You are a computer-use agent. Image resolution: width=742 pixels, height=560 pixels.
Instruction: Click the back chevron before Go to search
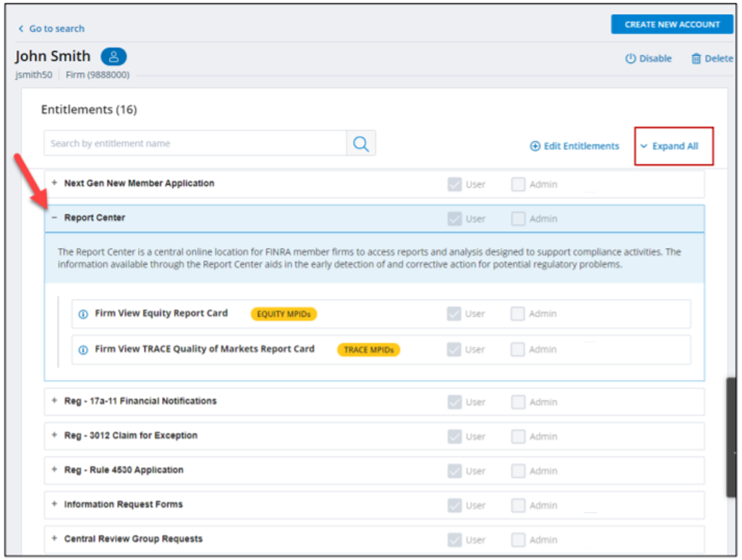pos(21,28)
